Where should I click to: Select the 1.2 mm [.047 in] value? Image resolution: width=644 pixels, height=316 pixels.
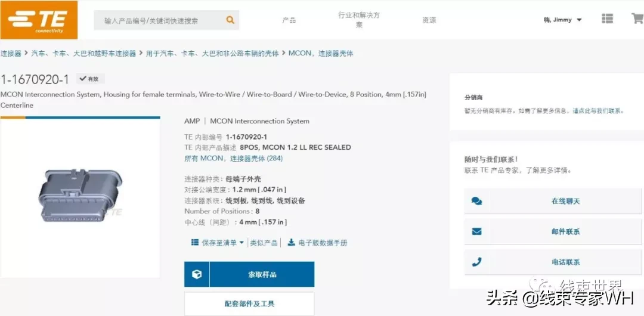point(259,190)
